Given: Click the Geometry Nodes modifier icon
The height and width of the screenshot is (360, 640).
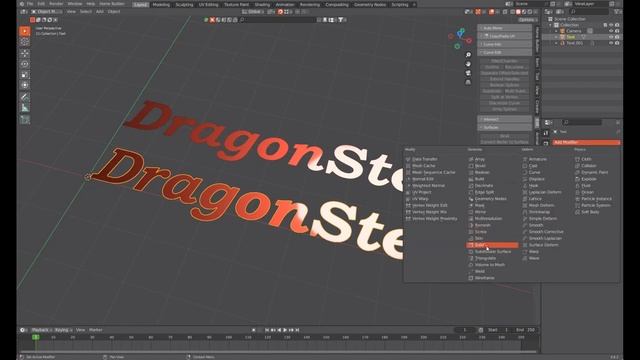Looking at the screenshot, I should 471,199.
